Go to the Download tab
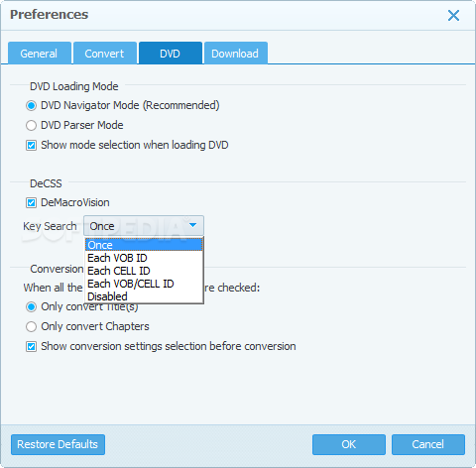The height and width of the screenshot is (468, 476). [236, 53]
